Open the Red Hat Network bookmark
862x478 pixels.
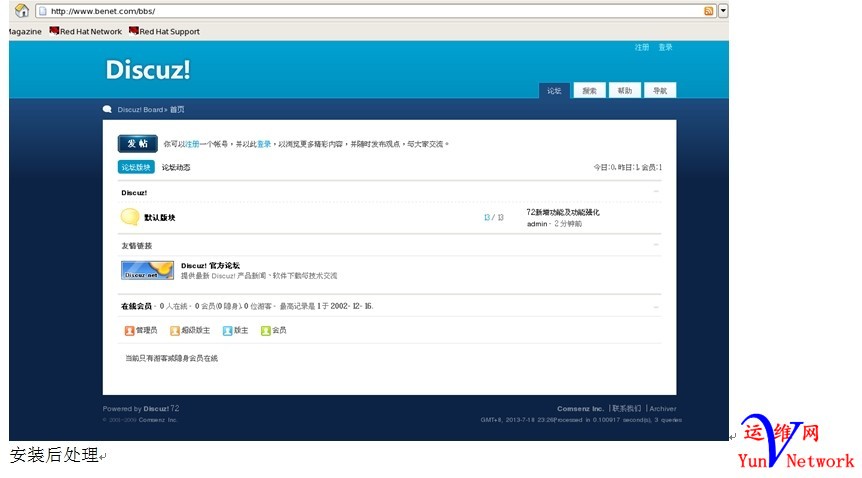[x=86, y=31]
